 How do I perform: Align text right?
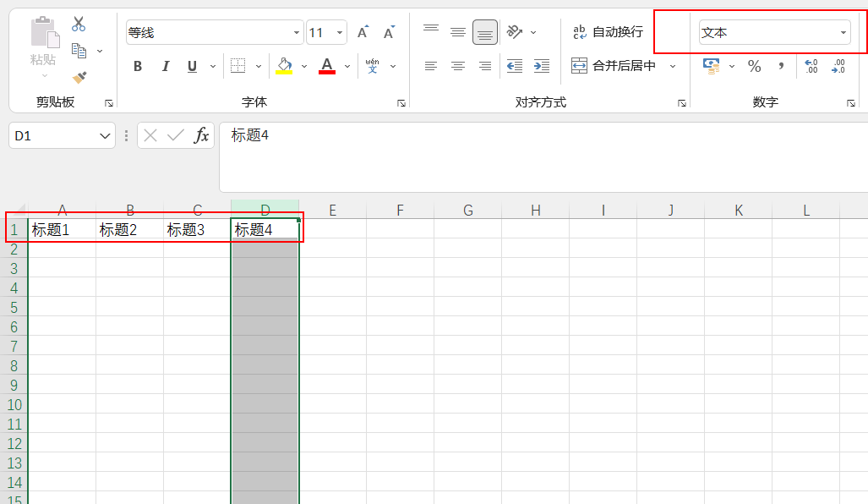click(485, 67)
